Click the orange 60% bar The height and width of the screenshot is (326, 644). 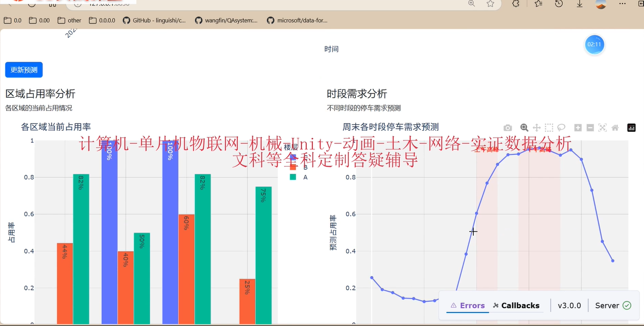[x=187, y=269]
